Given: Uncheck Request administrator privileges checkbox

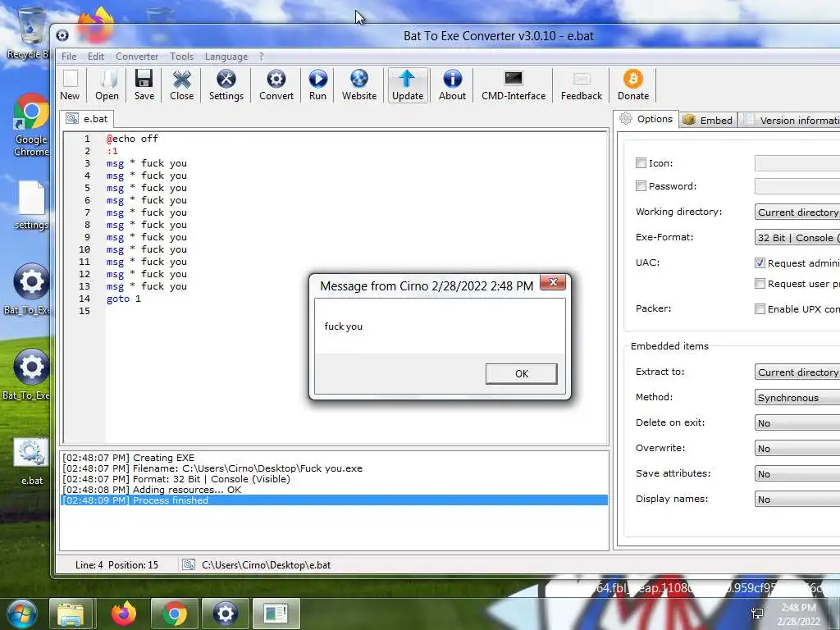Looking at the screenshot, I should pos(760,263).
